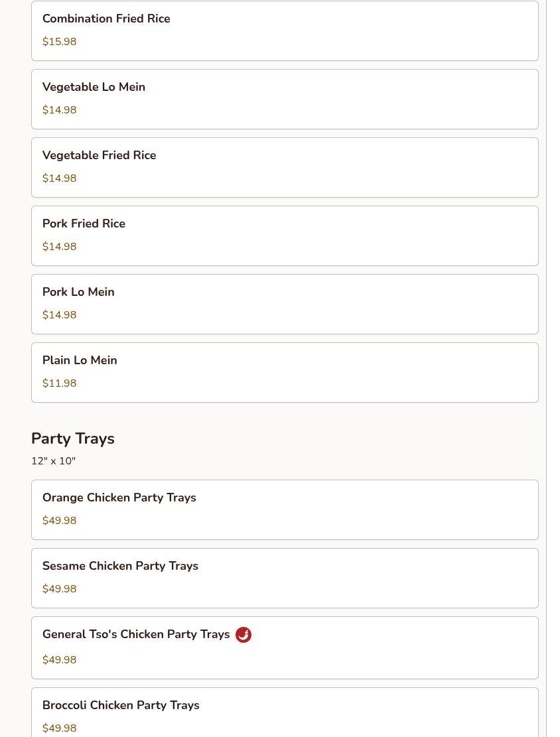Screen dimensions: 560x737
Task: Open Broccoli Chicken Party Trays item
Action: (285, 713)
